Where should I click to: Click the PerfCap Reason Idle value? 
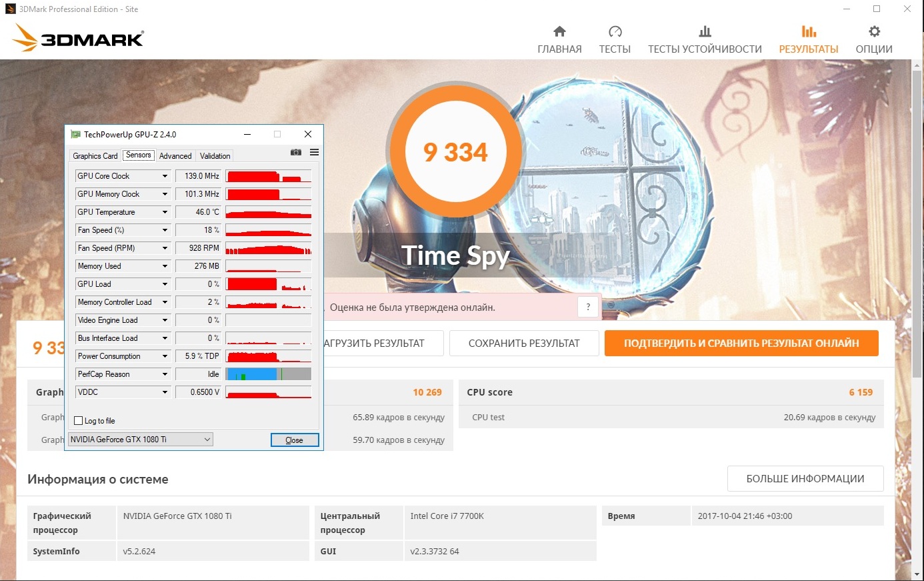pos(199,374)
